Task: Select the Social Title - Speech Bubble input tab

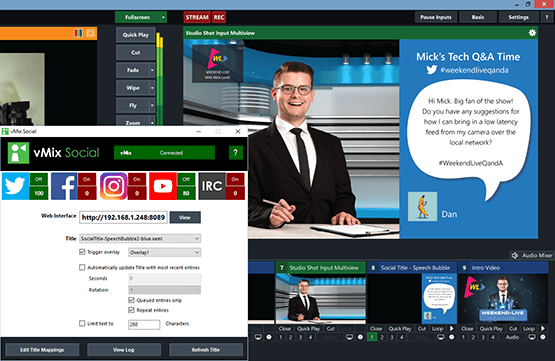Action: [412, 268]
